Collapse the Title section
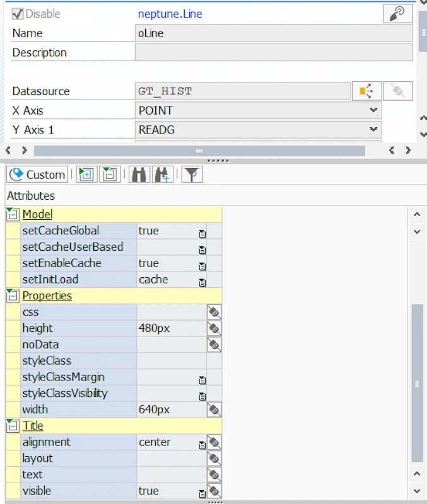 click(13, 426)
